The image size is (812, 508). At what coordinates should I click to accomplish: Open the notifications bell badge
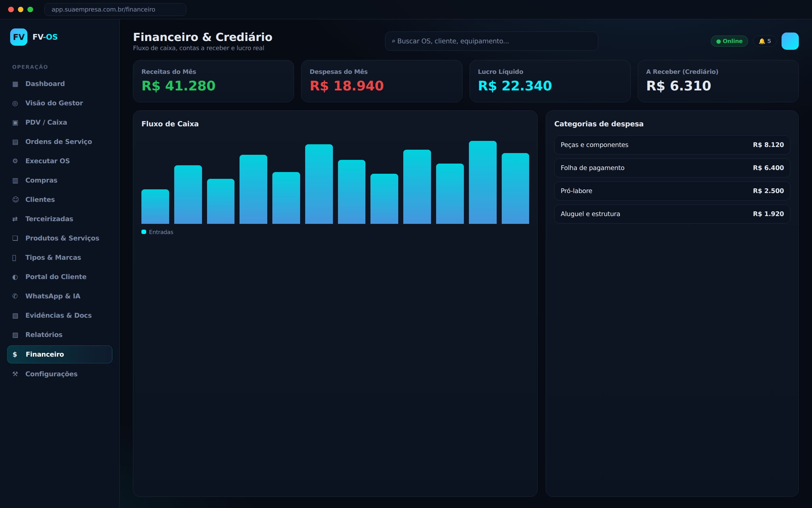pyautogui.click(x=765, y=41)
